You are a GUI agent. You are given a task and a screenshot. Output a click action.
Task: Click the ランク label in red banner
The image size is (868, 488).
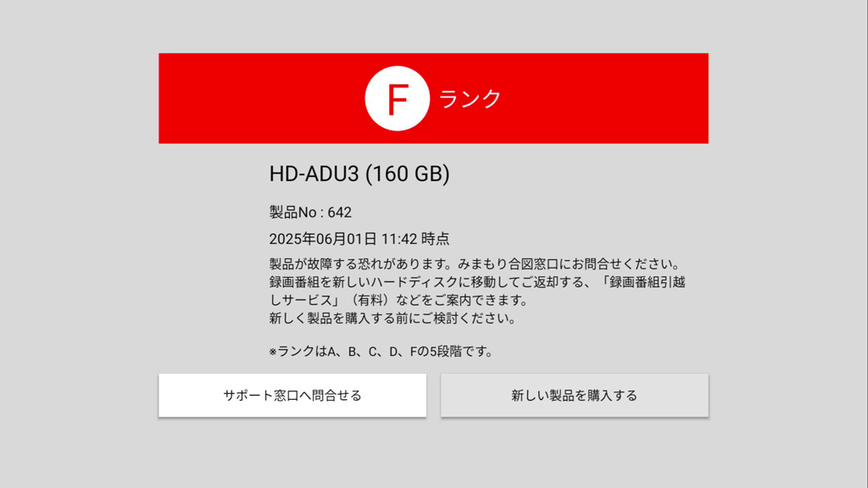[470, 98]
